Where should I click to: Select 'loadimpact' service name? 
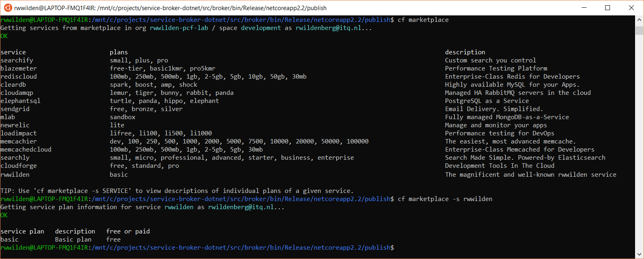19,133
